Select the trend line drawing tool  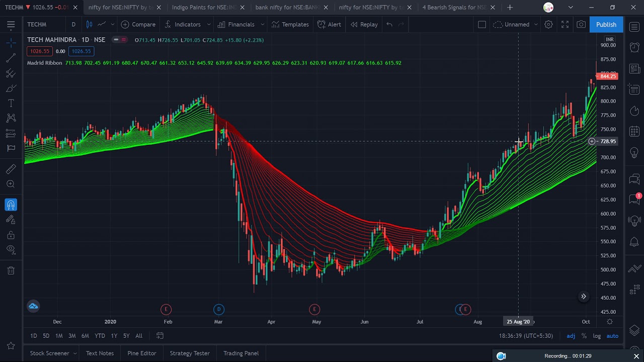11,59
